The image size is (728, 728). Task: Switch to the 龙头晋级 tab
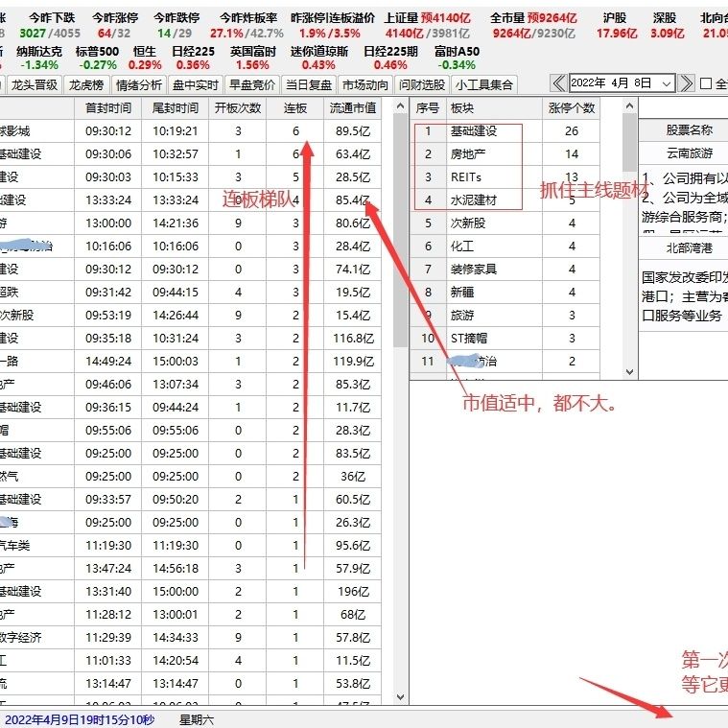(x=35, y=84)
